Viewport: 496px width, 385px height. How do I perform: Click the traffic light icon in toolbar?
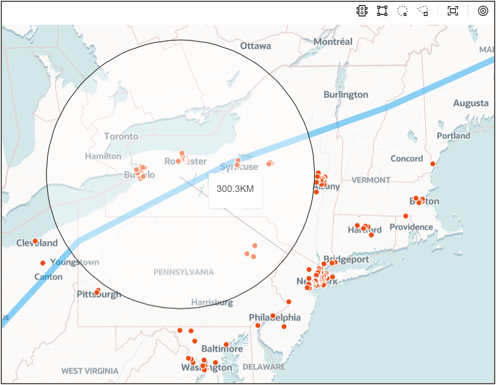(362, 11)
